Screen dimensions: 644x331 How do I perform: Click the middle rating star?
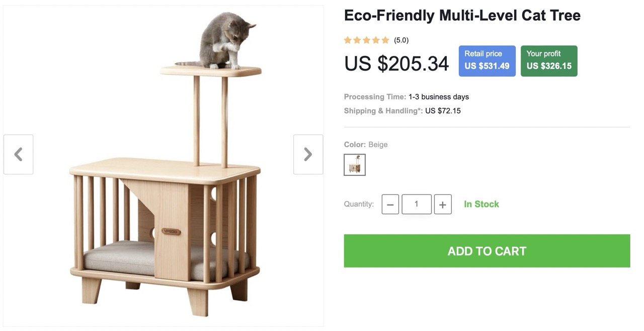click(x=367, y=40)
